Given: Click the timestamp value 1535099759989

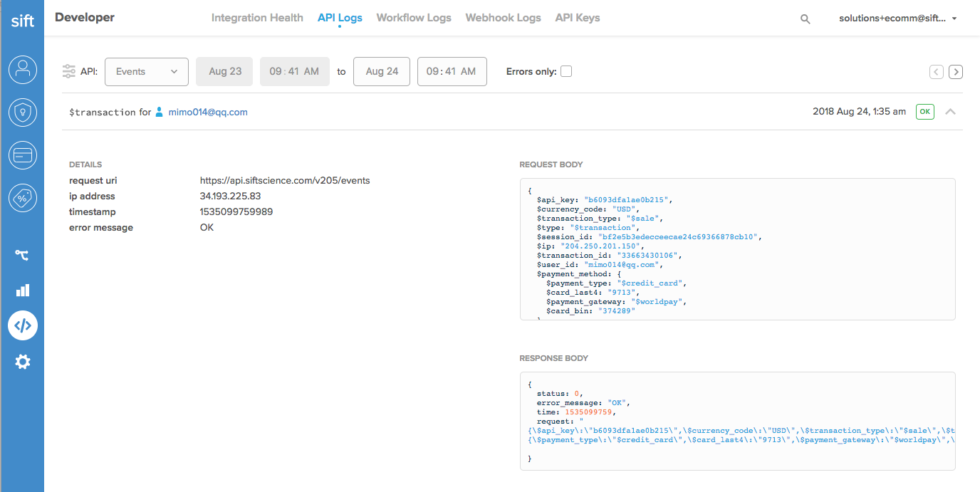Looking at the screenshot, I should pos(236,212).
